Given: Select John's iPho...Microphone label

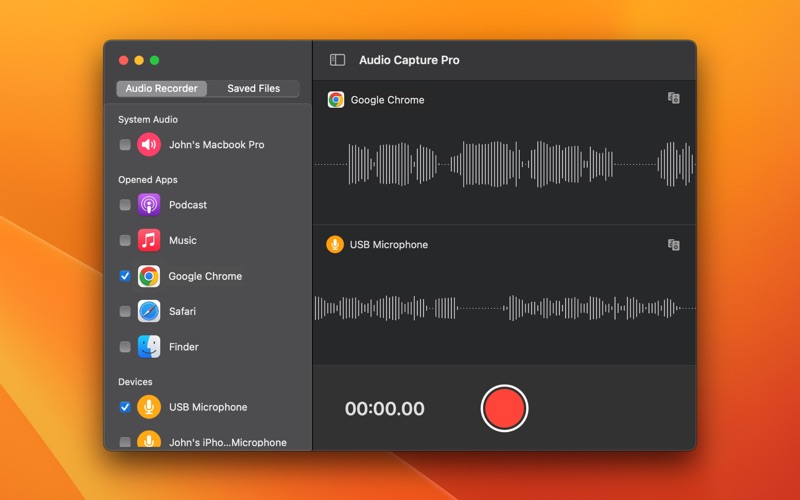Looking at the screenshot, I should coord(228,442).
